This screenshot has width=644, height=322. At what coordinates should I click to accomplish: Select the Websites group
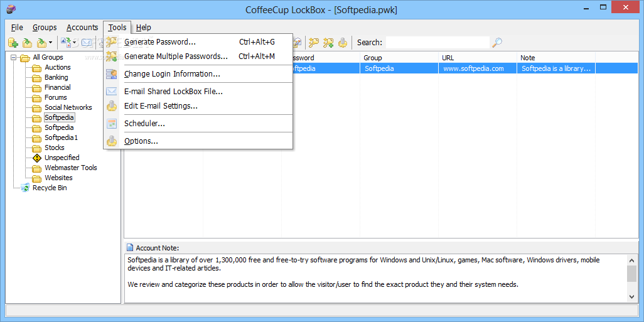pyautogui.click(x=58, y=178)
